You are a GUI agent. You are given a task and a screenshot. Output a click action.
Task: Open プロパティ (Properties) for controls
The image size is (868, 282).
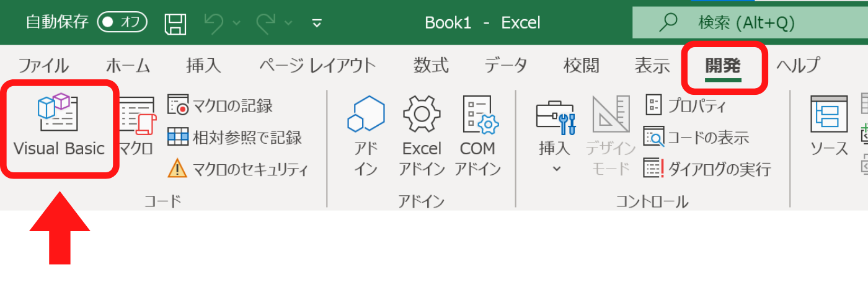pos(685,105)
